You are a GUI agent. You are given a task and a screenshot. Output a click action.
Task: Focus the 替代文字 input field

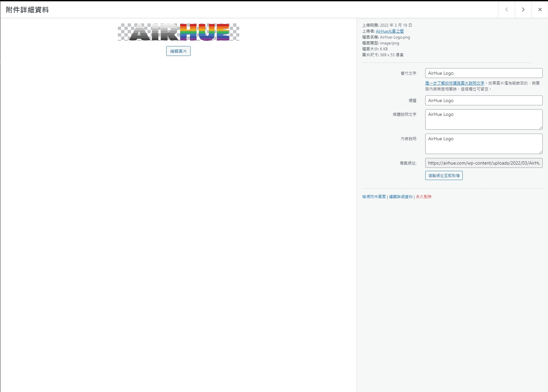click(x=484, y=73)
